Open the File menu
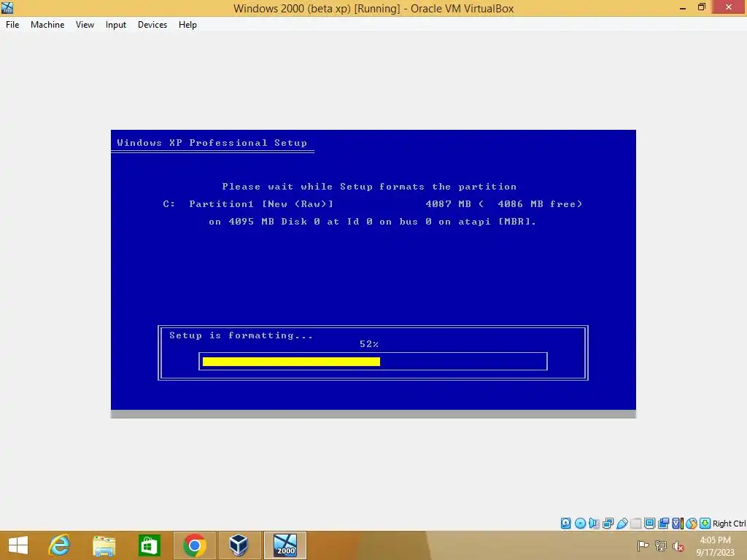The height and width of the screenshot is (560, 747). click(12, 25)
